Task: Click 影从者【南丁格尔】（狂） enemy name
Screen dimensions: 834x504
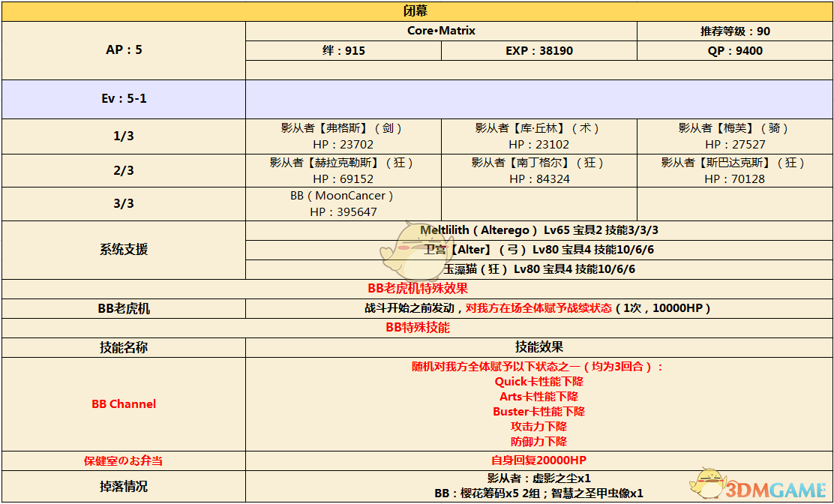Action: pos(538,163)
